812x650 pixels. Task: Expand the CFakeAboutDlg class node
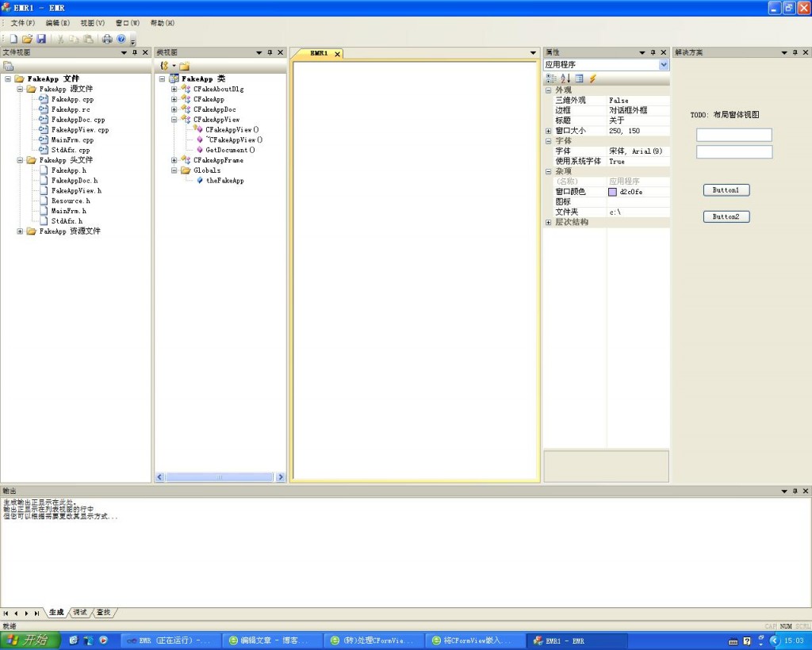[x=174, y=89]
